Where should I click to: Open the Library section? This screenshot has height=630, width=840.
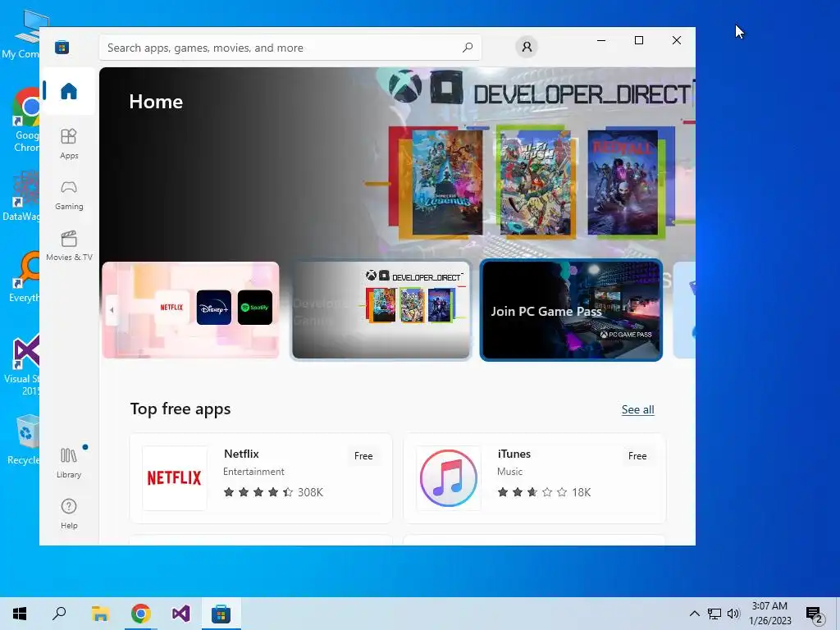pyautogui.click(x=69, y=463)
